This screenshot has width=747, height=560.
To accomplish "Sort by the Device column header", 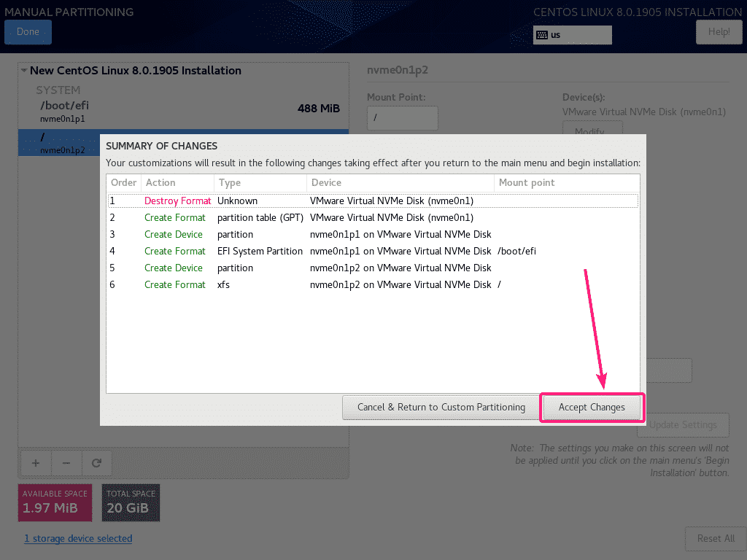I will pyautogui.click(x=400, y=183).
